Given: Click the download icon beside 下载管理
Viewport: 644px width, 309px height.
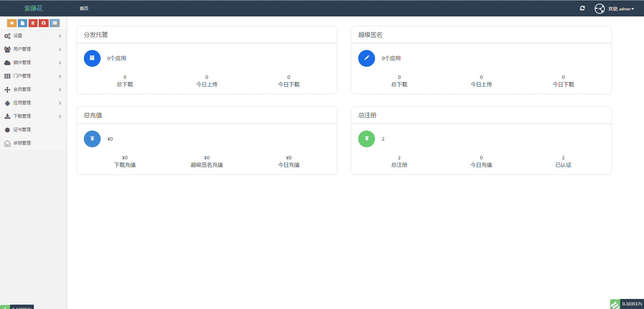Looking at the screenshot, I should [x=7, y=116].
